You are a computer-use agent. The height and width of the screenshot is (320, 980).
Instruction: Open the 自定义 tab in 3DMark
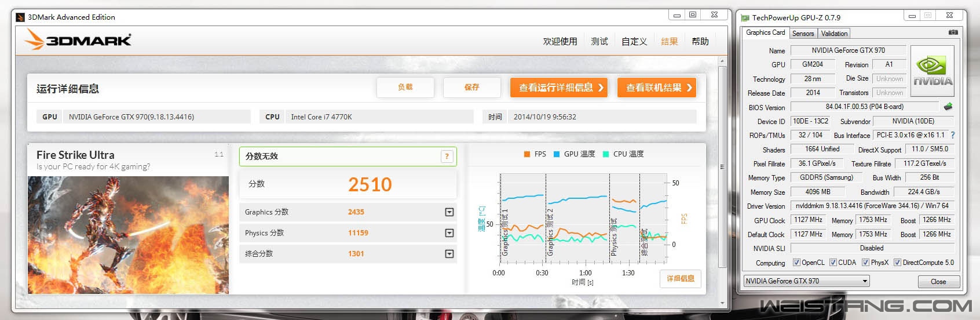(x=634, y=41)
